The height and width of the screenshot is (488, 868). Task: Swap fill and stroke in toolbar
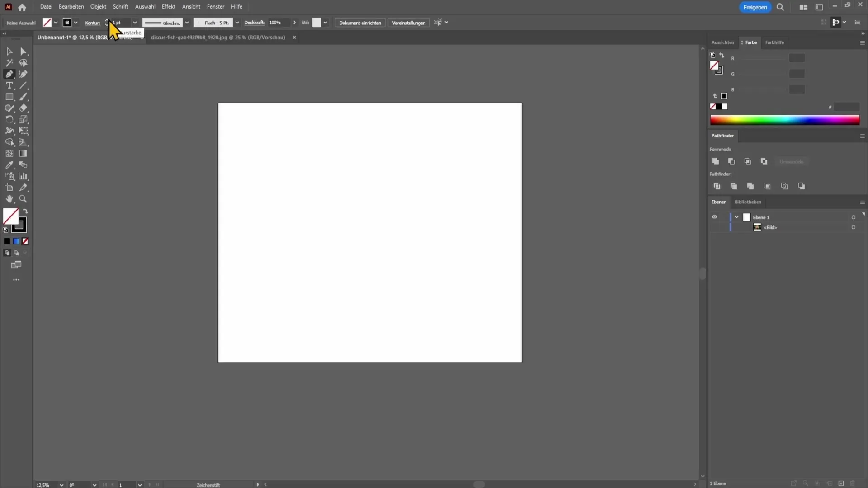26,211
